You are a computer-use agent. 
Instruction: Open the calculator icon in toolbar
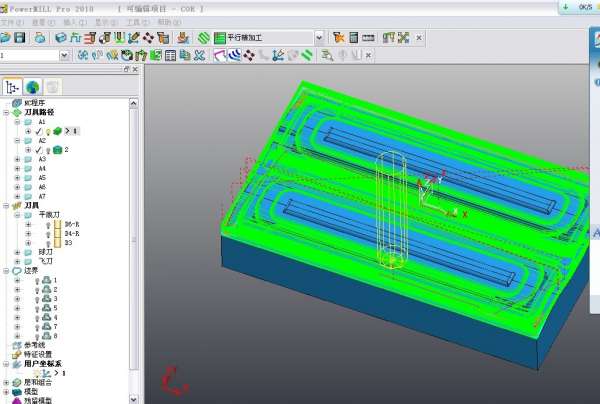click(353, 37)
